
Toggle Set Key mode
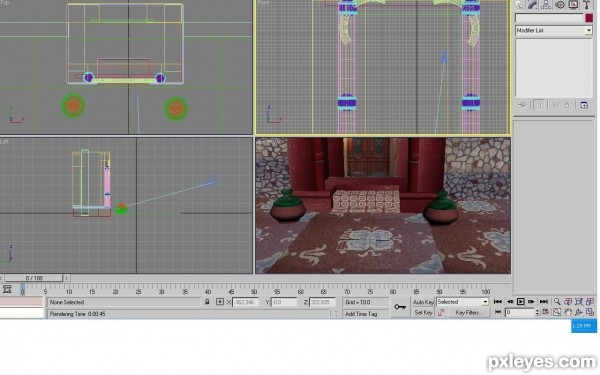click(x=423, y=313)
